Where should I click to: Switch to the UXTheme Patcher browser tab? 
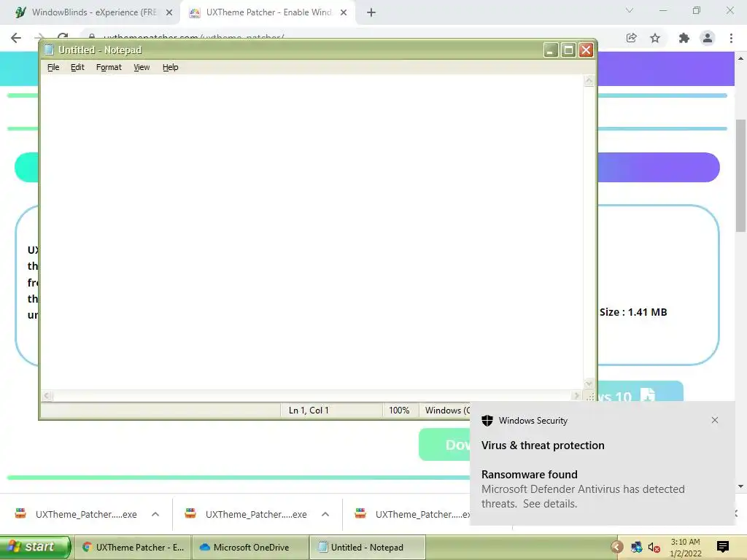click(267, 12)
